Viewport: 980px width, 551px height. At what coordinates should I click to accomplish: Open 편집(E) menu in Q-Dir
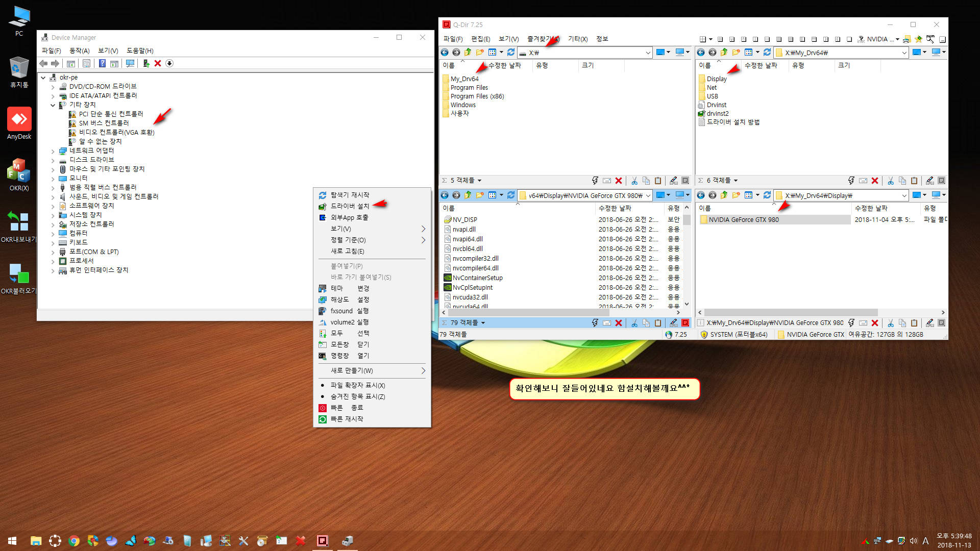coord(480,39)
